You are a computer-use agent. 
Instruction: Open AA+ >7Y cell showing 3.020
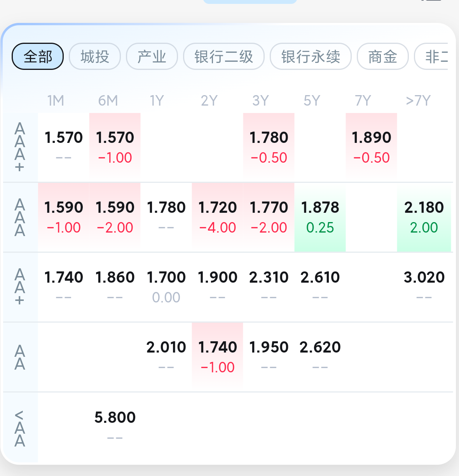tap(424, 287)
